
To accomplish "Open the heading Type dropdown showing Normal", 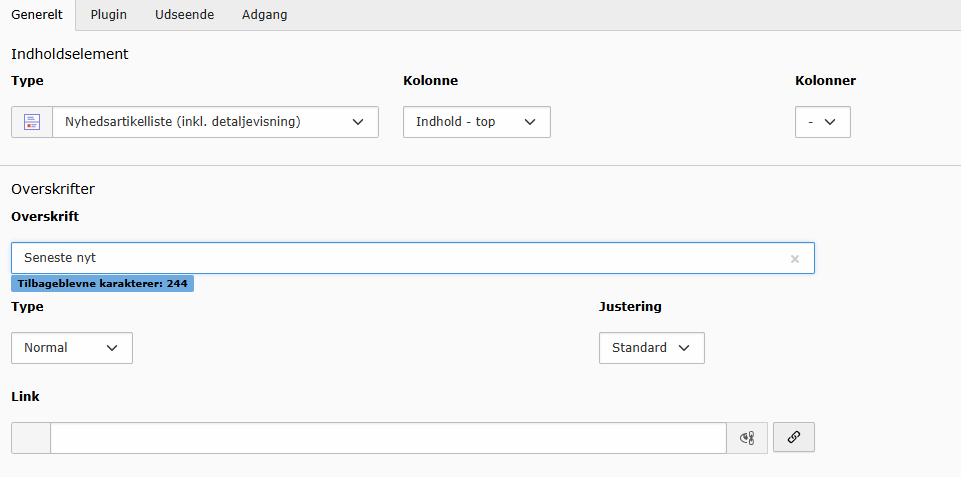I will point(72,348).
